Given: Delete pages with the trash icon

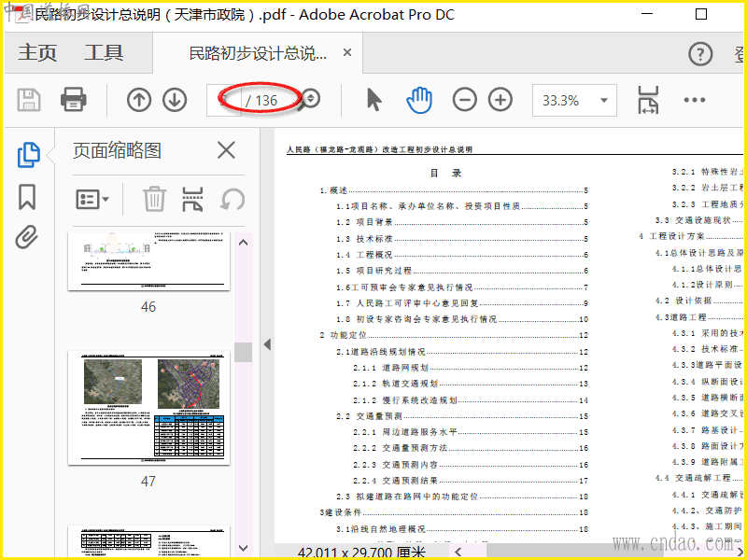Looking at the screenshot, I should coord(154,199).
